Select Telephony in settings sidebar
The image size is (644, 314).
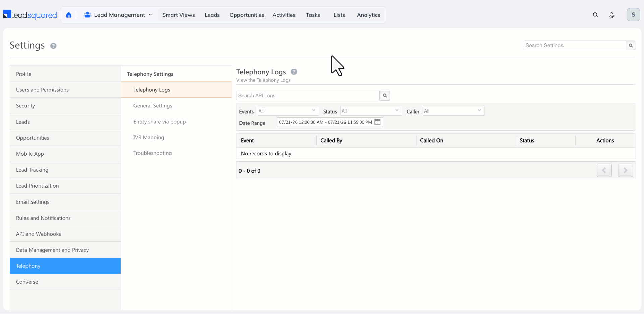pos(65,266)
